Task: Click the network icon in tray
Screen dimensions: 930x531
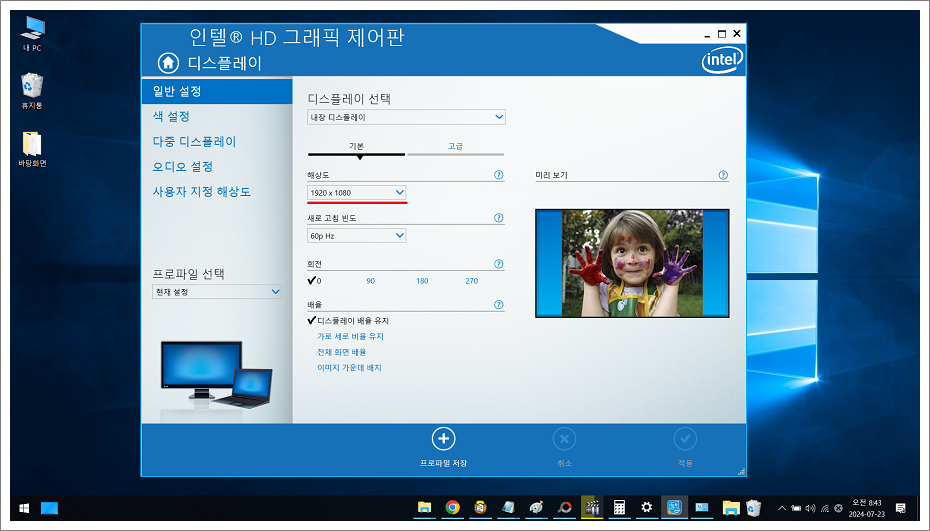Action: tap(824, 508)
